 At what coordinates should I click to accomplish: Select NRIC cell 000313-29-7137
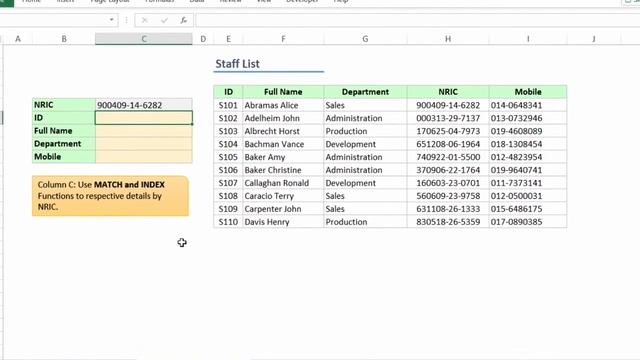tap(448, 118)
